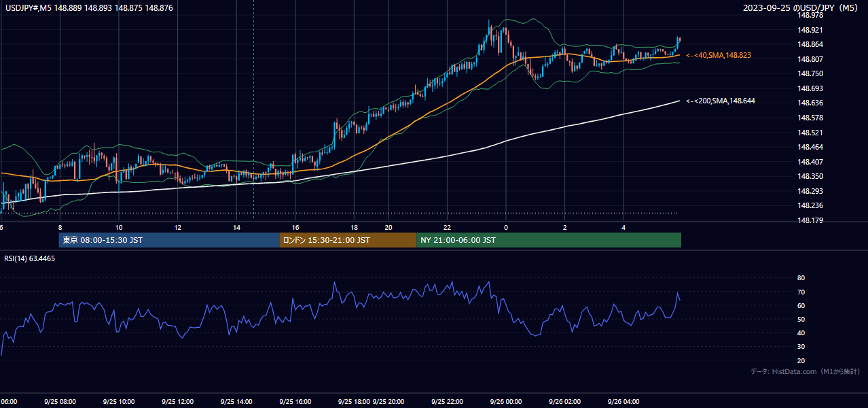Select the 東京 08:00-15:30 JST session bar

[169, 240]
